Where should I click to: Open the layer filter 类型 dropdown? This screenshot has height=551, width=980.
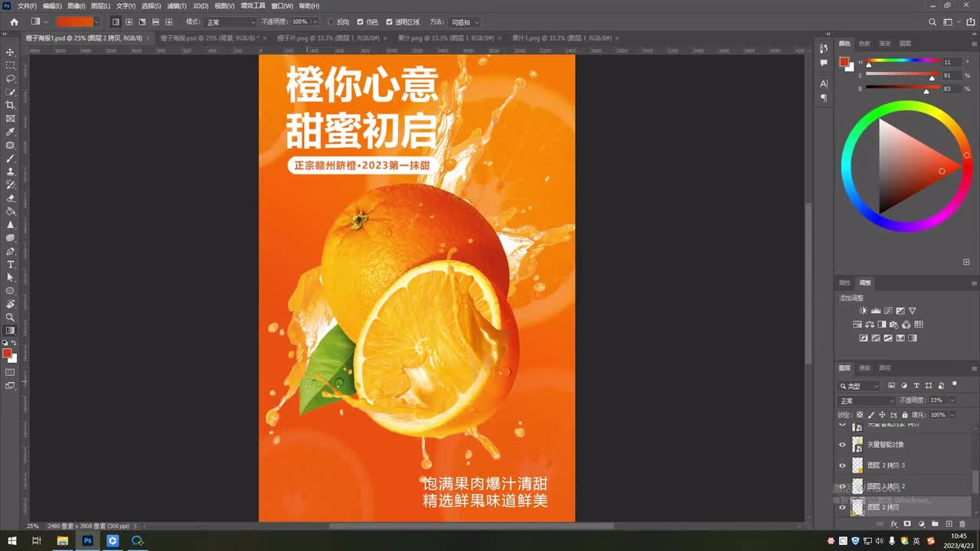859,386
